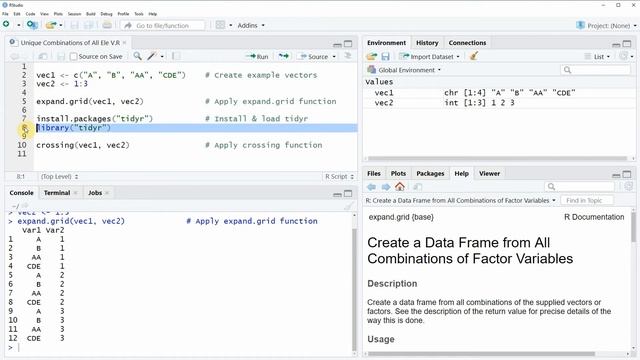Switch to the Connections tab
The image size is (640, 360).
coord(467,43)
